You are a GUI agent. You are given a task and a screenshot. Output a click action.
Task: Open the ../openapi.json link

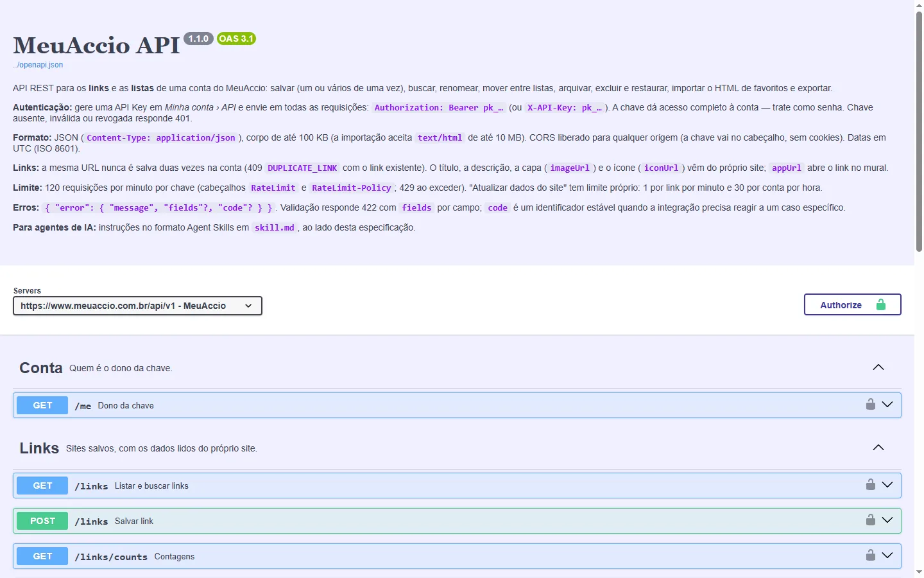coord(38,65)
